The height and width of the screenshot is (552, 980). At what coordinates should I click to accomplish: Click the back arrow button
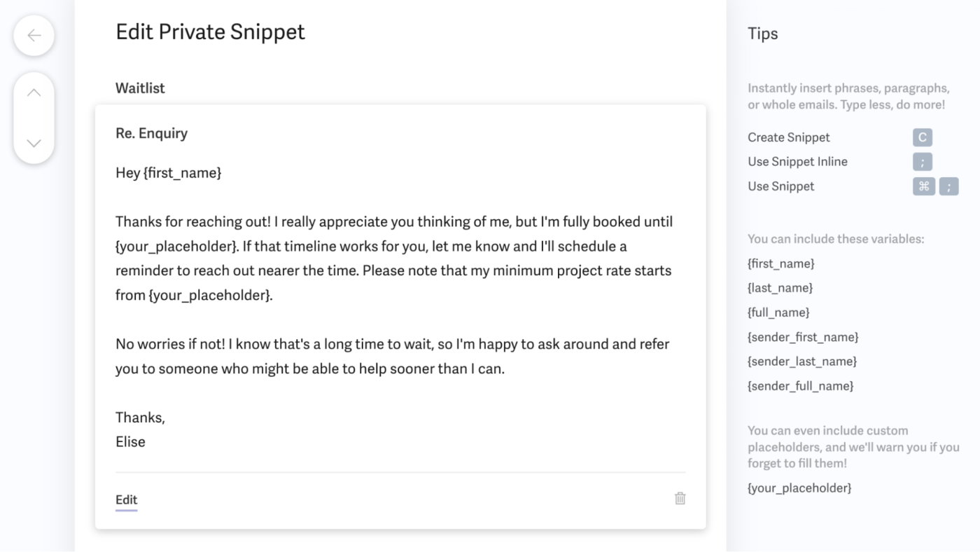tap(34, 36)
